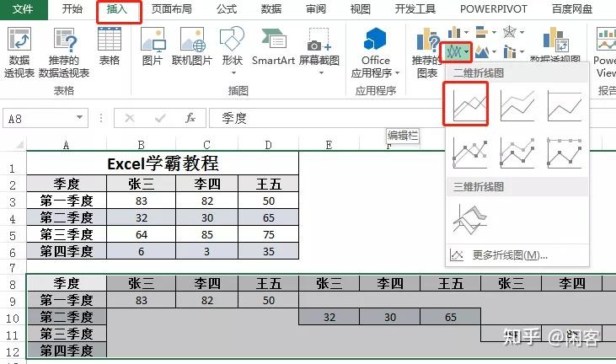Image resolution: width=616 pixels, height=364 pixels.
Task: Click the cancel X in formula bar
Action: [129, 118]
